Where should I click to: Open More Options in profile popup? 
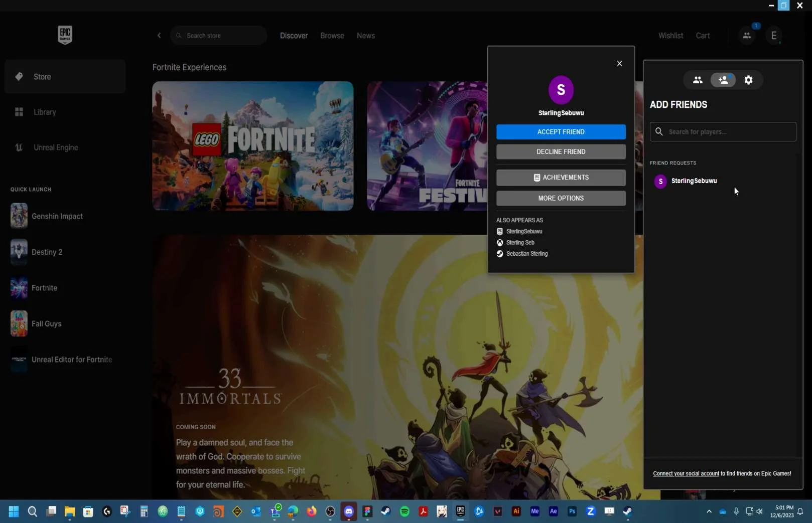pyautogui.click(x=561, y=198)
